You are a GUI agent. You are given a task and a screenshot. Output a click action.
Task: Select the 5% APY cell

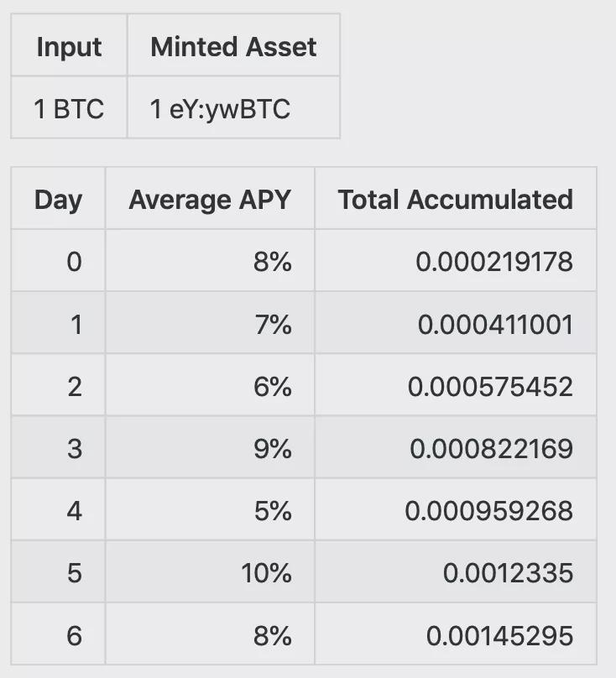pos(210,510)
